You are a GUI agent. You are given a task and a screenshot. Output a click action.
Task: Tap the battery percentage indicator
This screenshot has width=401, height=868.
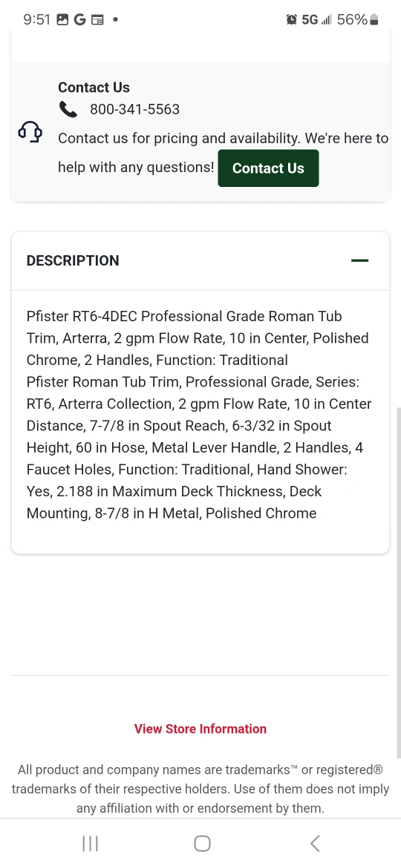(357, 20)
